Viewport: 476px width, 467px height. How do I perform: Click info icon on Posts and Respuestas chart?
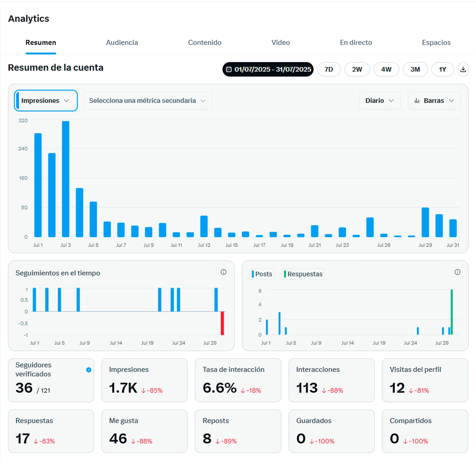[x=457, y=272]
